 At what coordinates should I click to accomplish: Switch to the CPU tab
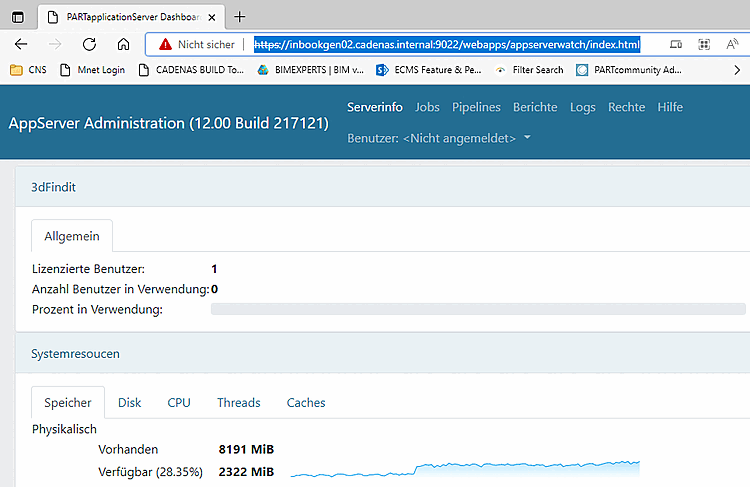point(179,403)
